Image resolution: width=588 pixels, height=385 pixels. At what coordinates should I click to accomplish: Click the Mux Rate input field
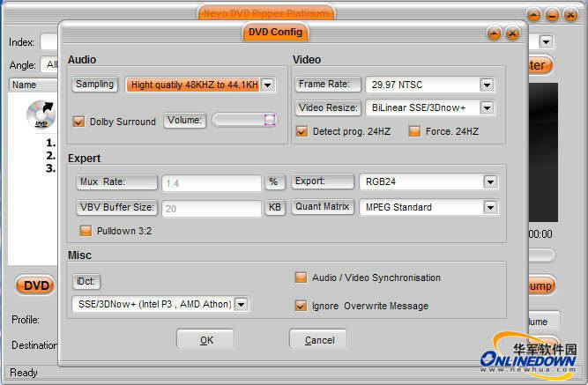(x=212, y=183)
